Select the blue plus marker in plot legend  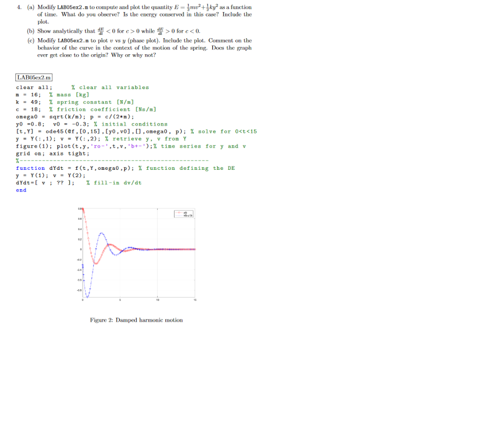point(179,215)
